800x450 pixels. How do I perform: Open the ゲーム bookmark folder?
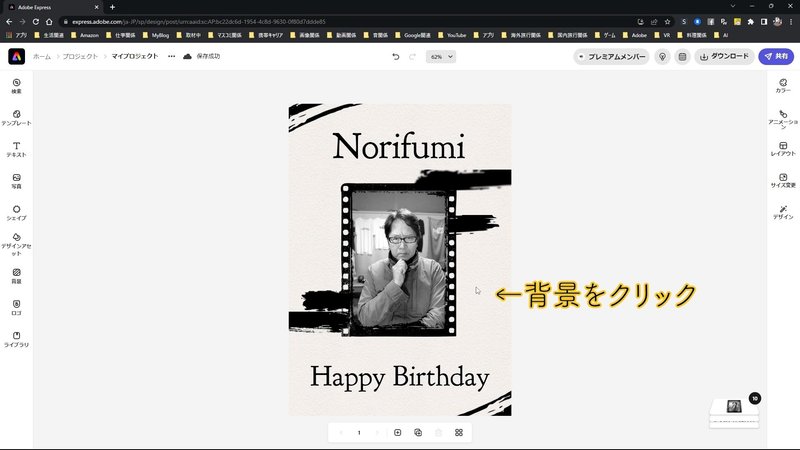tap(605, 35)
